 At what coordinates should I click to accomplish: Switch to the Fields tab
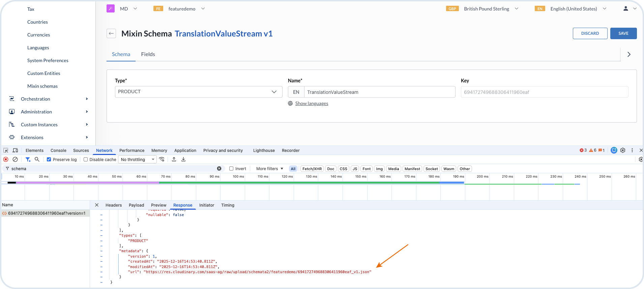[x=148, y=54]
